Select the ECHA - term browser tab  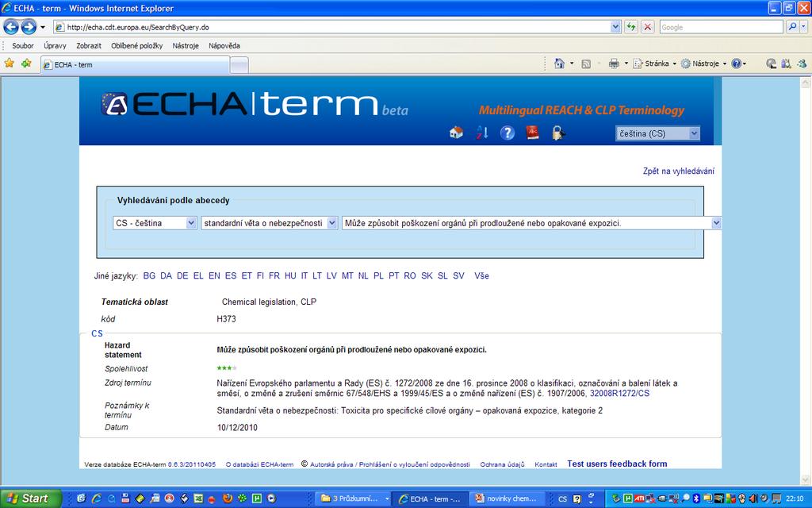(135, 65)
